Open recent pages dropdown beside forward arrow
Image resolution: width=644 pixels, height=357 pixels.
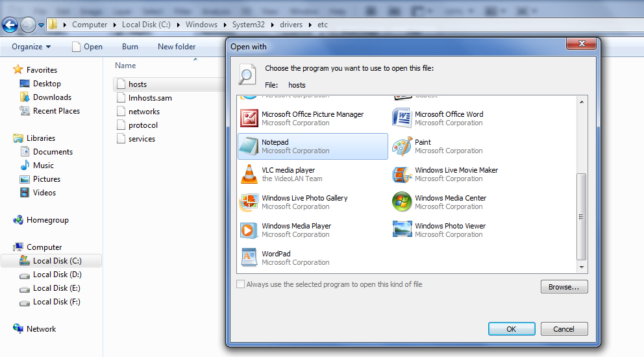click(41, 25)
